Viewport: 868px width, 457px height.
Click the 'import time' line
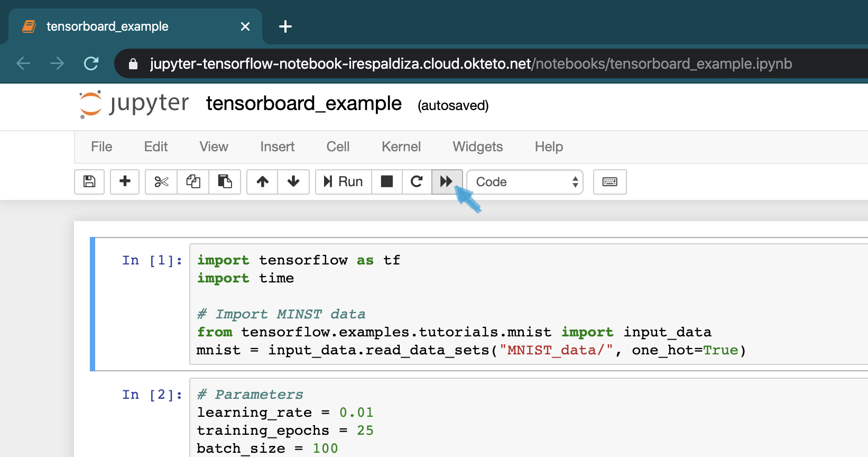pos(246,278)
